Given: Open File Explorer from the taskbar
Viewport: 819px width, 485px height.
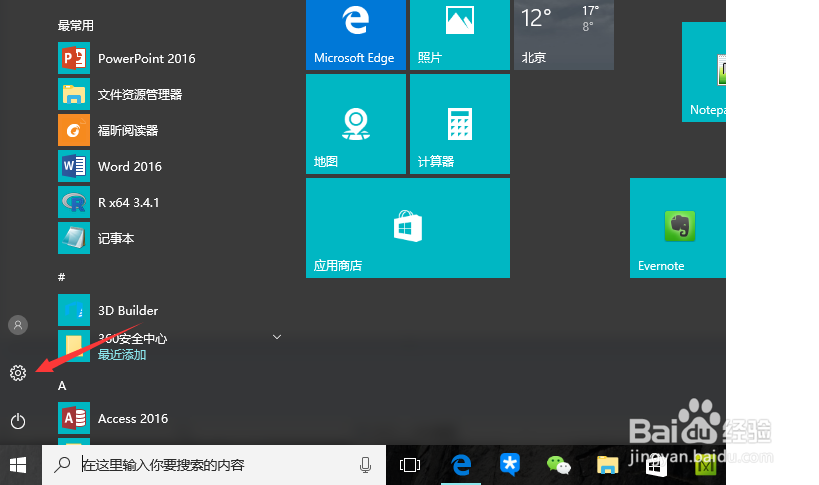Looking at the screenshot, I should 607,465.
